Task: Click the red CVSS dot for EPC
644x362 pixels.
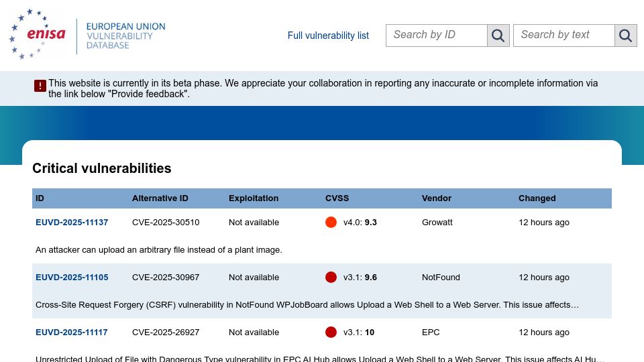Action: coord(331,332)
